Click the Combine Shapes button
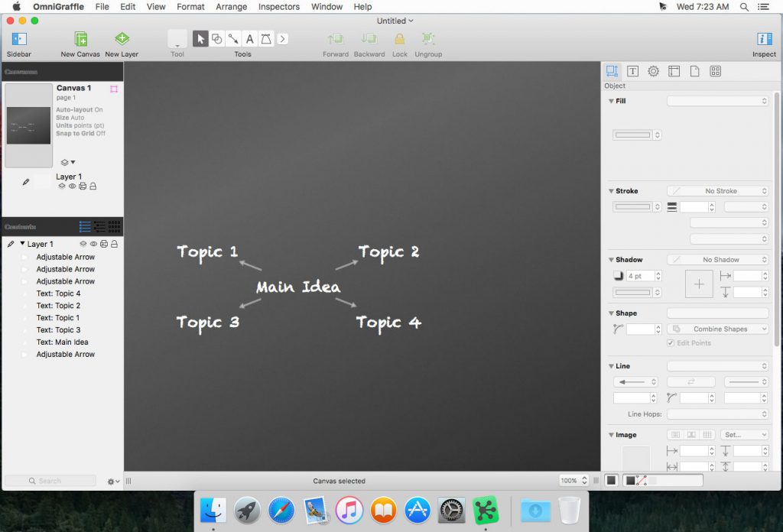This screenshot has height=532, width=783. 717,328
